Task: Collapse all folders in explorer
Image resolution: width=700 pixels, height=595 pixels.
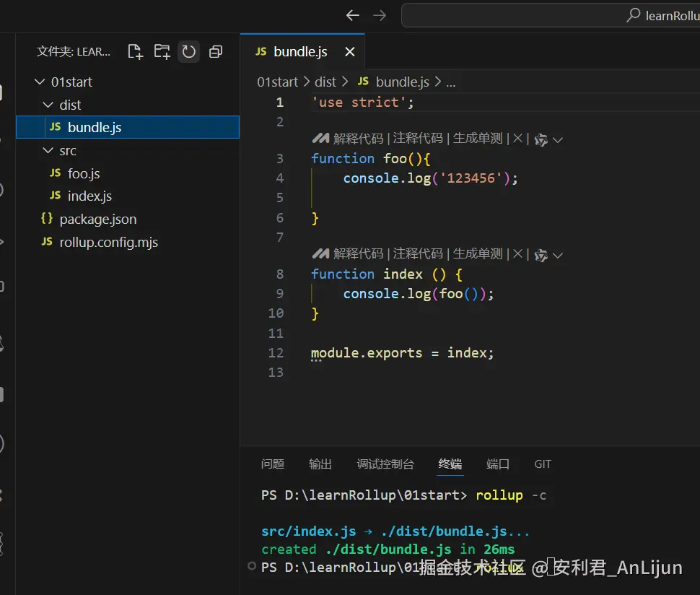Action: (216, 52)
